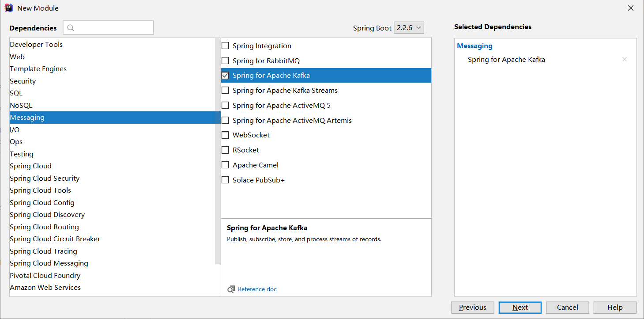
Task: Select Spring for Apache ActiveMQ 5 checkbox
Action: pos(225,105)
